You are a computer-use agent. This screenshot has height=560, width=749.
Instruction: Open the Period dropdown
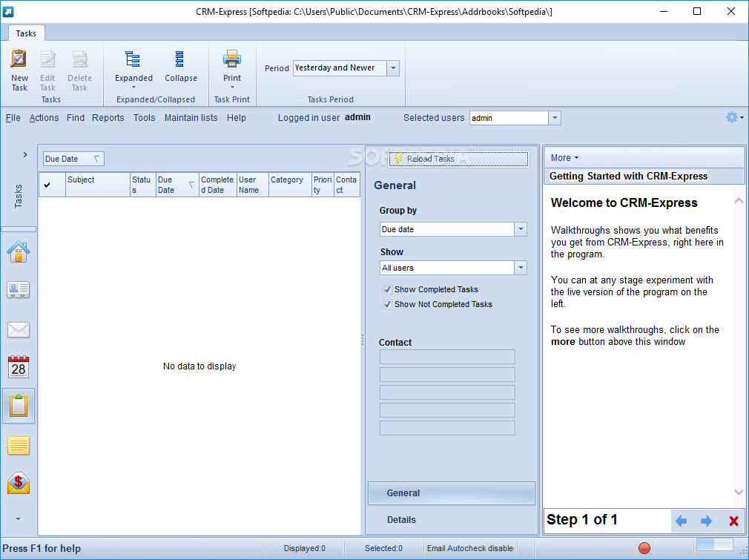[x=393, y=67]
